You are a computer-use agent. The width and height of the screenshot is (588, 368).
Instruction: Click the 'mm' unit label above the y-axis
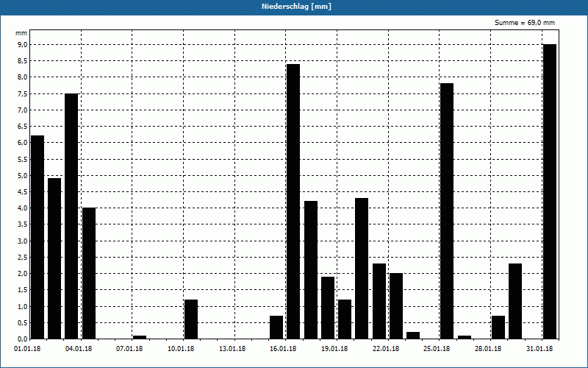click(x=21, y=33)
